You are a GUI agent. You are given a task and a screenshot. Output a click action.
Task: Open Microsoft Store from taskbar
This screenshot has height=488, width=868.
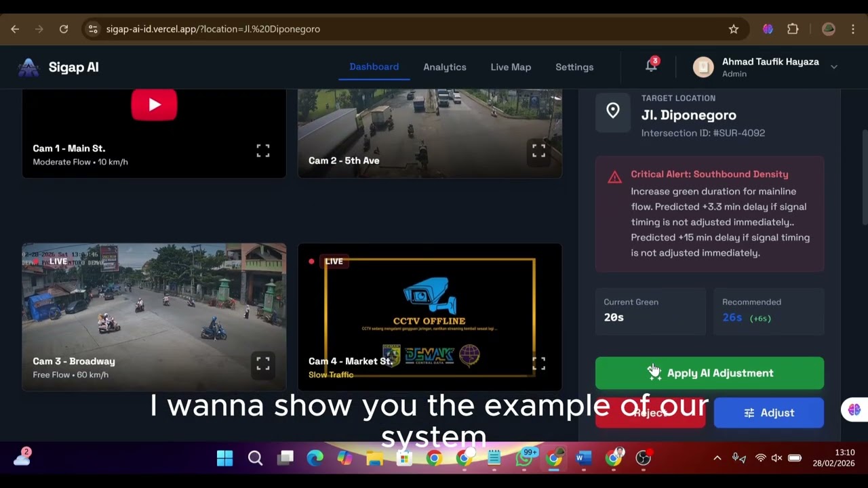tap(404, 459)
